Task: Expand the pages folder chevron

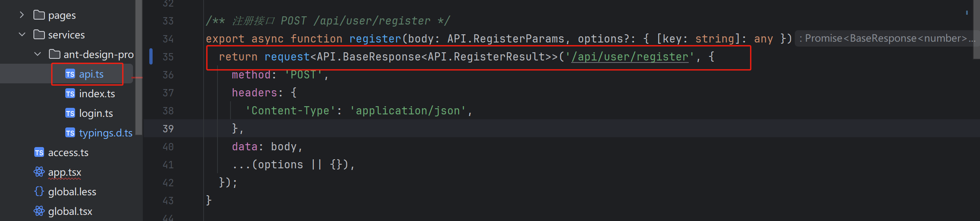Action: coord(22,15)
